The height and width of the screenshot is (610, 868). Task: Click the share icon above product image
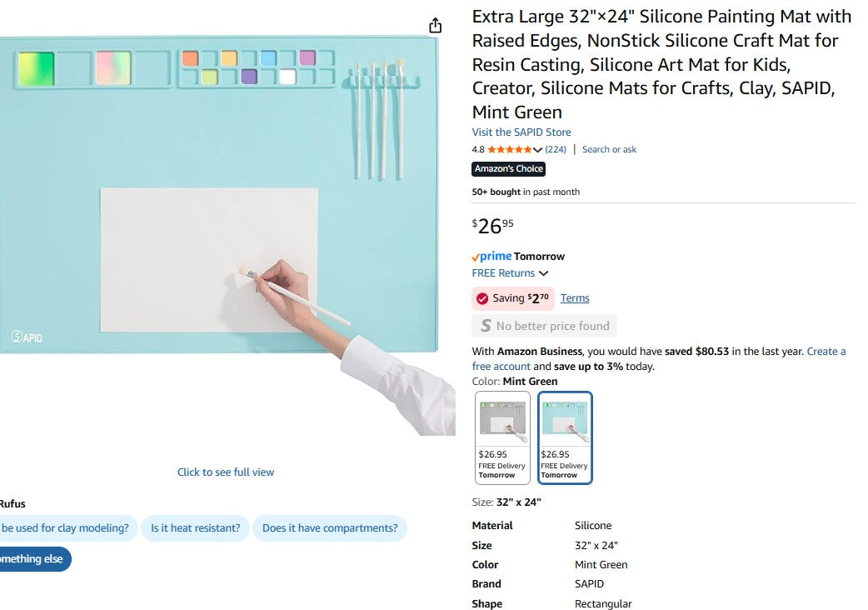tap(435, 26)
